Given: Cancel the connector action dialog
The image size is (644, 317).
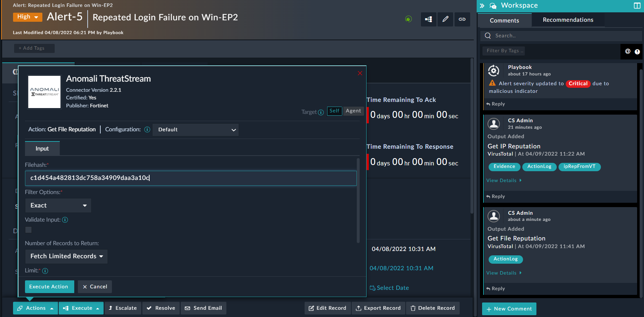Looking at the screenshot, I should click(x=95, y=287).
